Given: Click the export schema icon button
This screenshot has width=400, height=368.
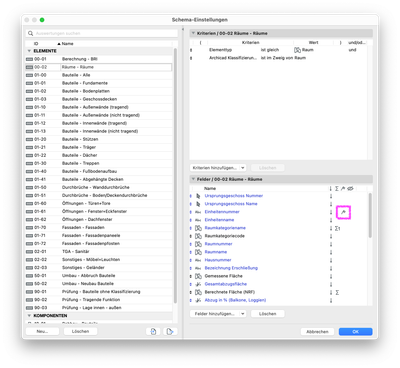Looking at the screenshot, I should point(170,332).
